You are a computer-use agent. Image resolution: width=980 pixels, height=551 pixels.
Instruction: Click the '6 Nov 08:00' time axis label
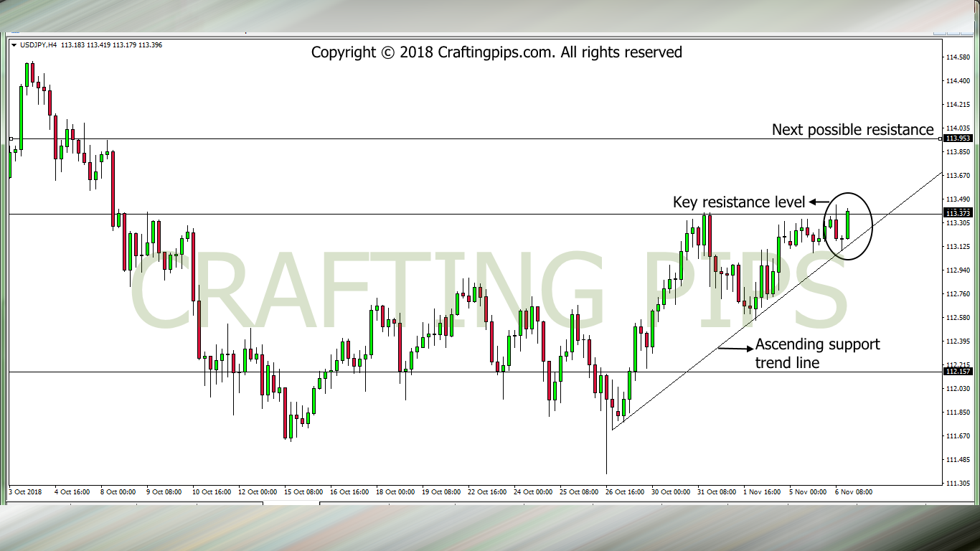click(x=854, y=492)
